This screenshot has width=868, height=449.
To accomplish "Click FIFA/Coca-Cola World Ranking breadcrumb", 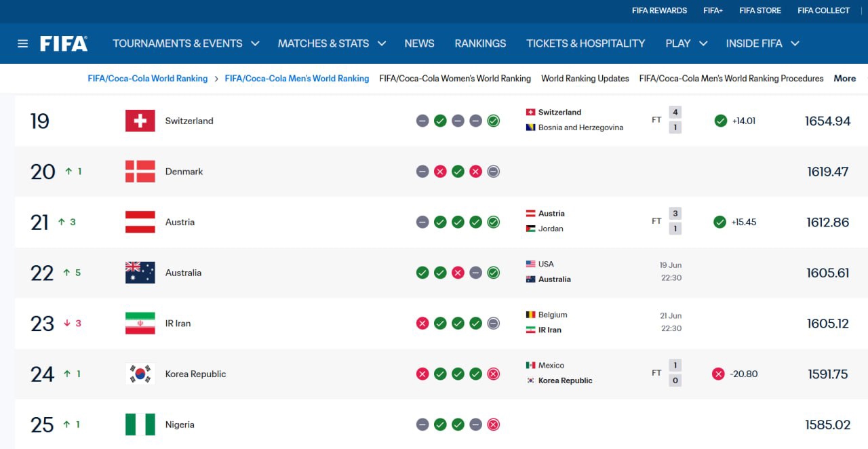I will point(148,79).
